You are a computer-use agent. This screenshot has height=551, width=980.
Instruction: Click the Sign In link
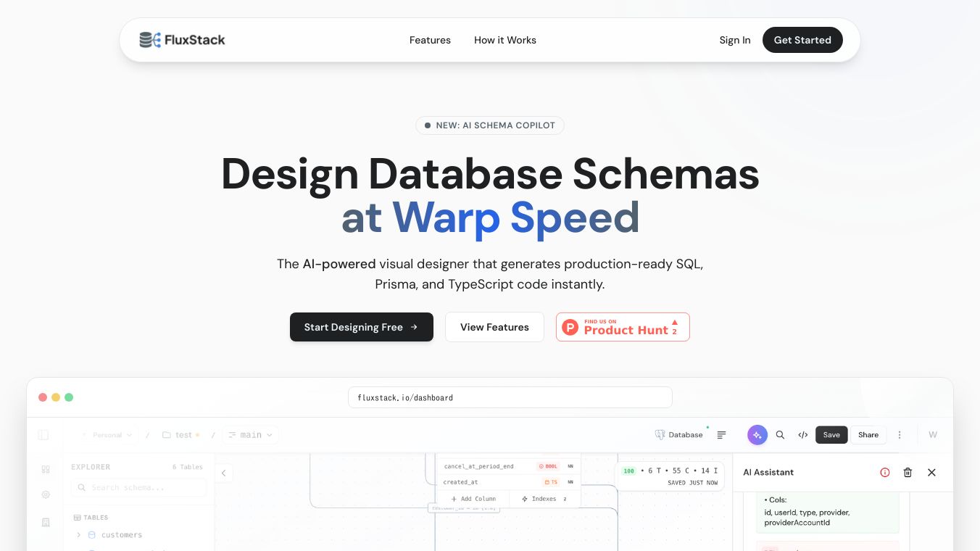(x=735, y=40)
